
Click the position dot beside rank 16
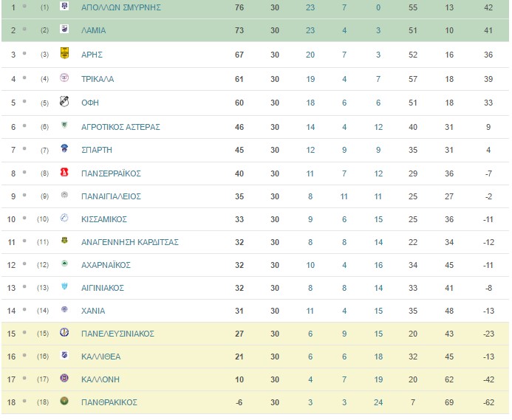pyautogui.click(x=24, y=355)
